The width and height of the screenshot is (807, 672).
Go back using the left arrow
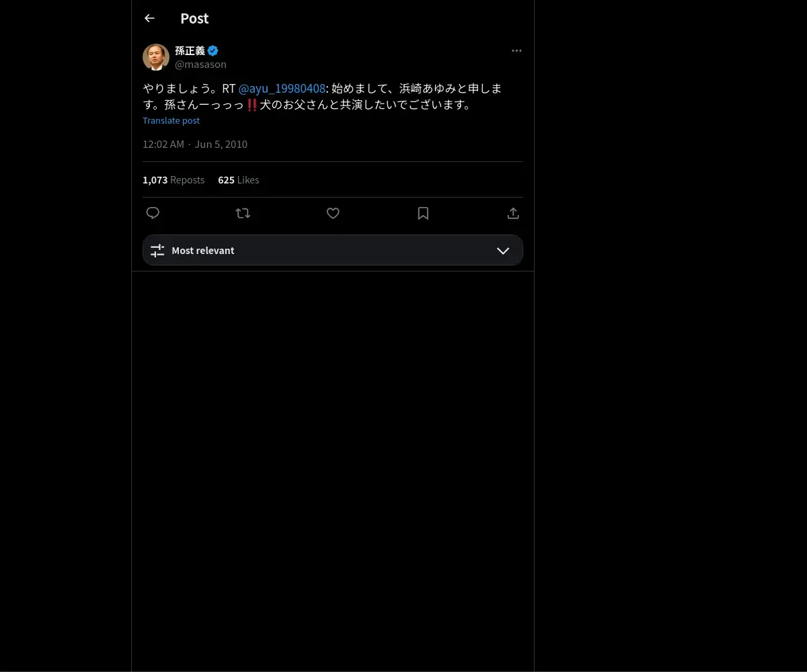tap(149, 18)
